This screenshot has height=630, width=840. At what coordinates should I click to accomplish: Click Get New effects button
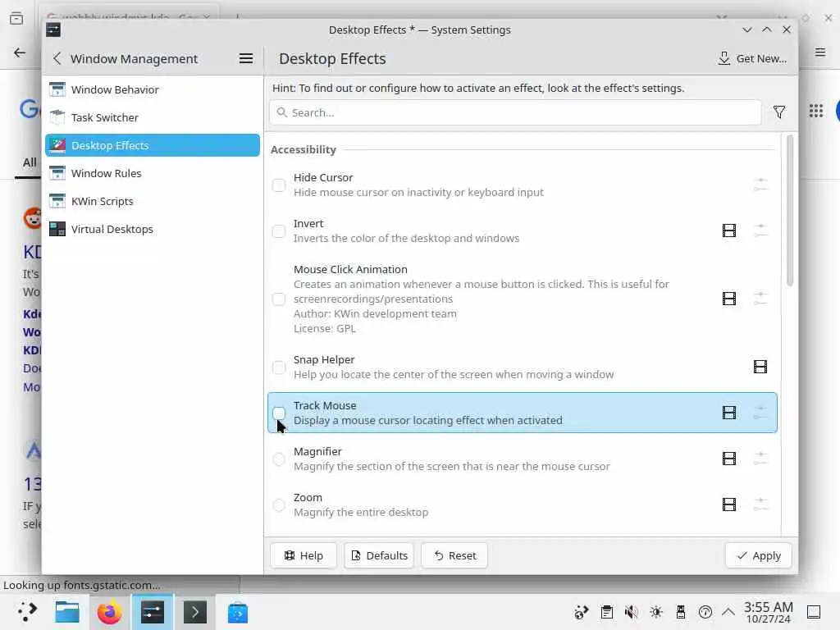[752, 58]
